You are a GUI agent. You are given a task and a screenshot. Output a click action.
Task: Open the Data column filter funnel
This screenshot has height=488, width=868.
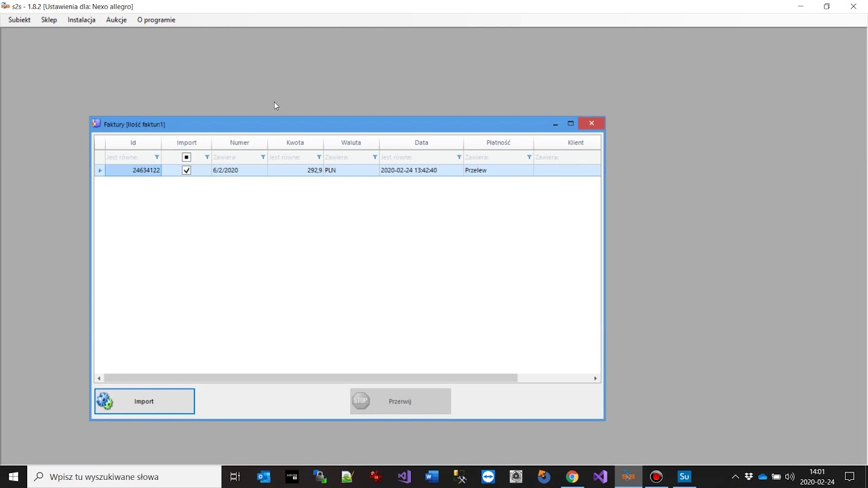(x=459, y=157)
